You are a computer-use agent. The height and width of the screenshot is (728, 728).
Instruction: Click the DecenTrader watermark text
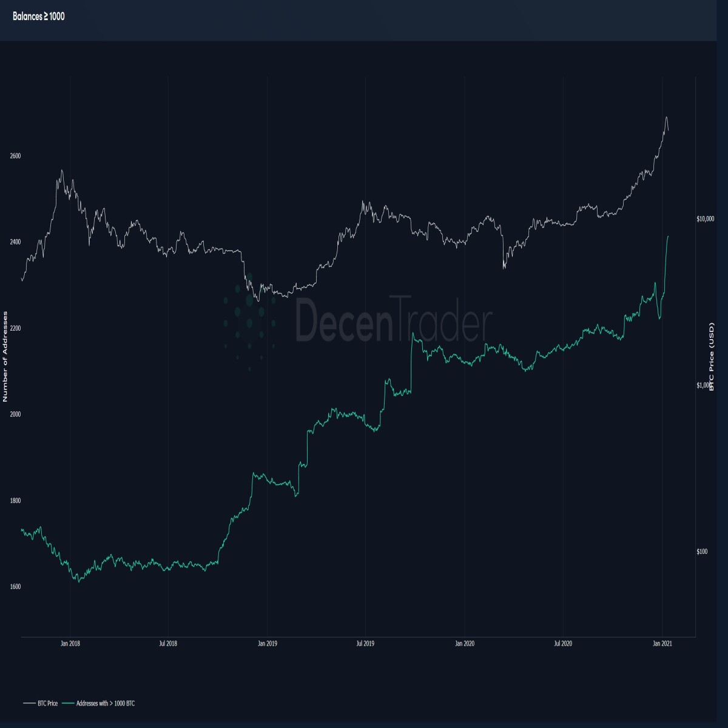click(394, 318)
